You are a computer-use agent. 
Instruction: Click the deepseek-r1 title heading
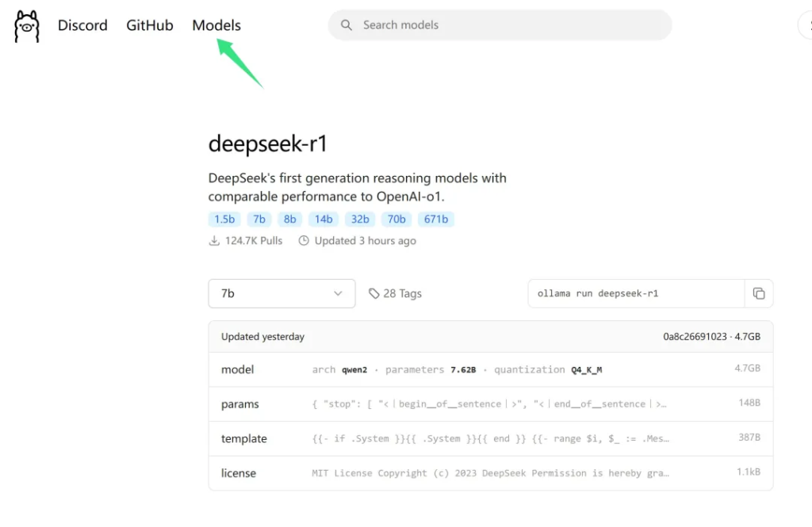click(268, 143)
